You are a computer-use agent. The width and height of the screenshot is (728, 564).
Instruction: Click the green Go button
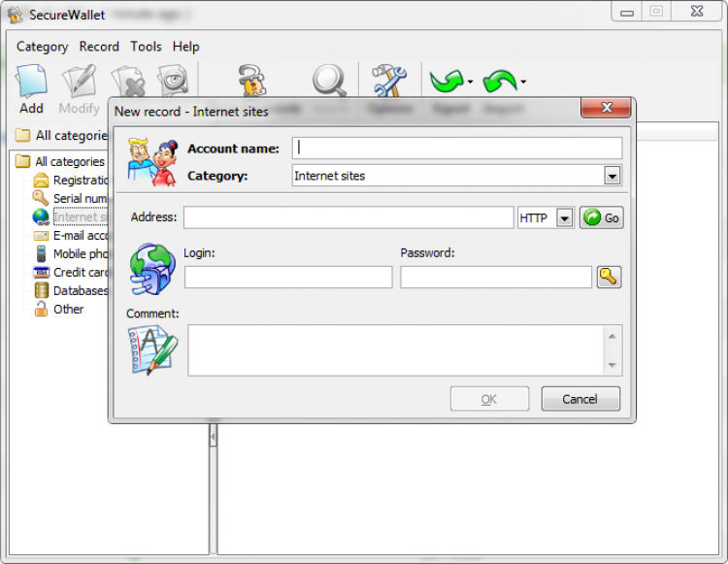601,217
